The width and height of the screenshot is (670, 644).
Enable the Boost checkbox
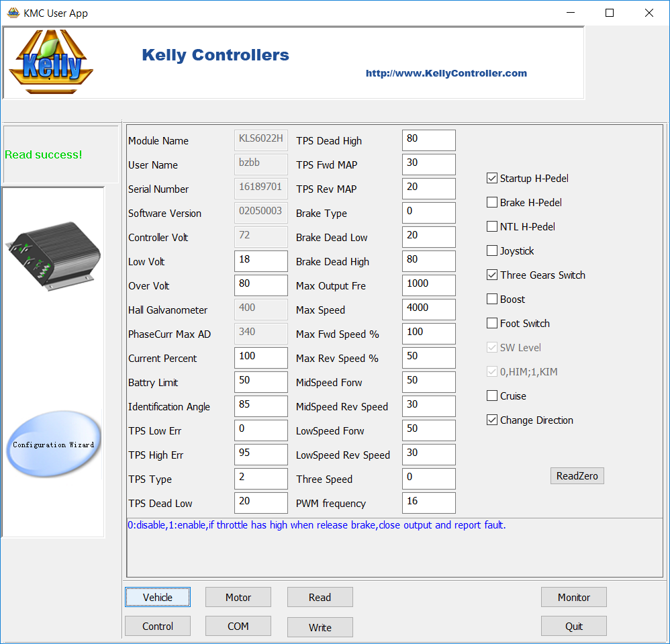coord(492,299)
